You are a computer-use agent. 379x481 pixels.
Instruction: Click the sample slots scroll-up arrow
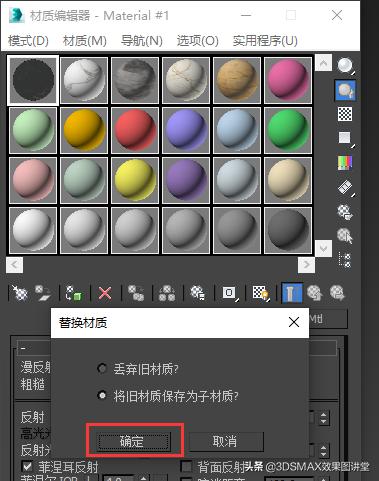323,63
